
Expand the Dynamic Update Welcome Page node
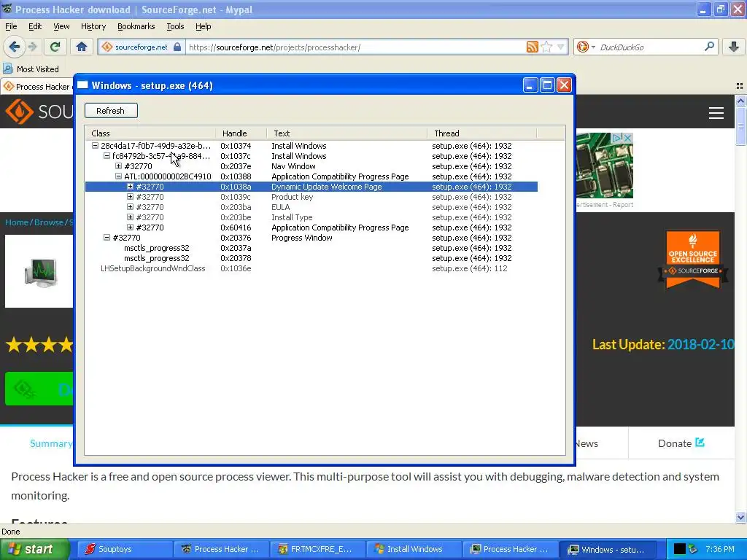pyautogui.click(x=130, y=187)
